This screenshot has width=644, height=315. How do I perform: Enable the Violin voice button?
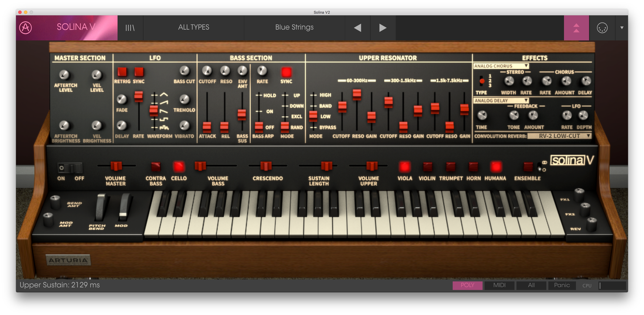tap(427, 167)
